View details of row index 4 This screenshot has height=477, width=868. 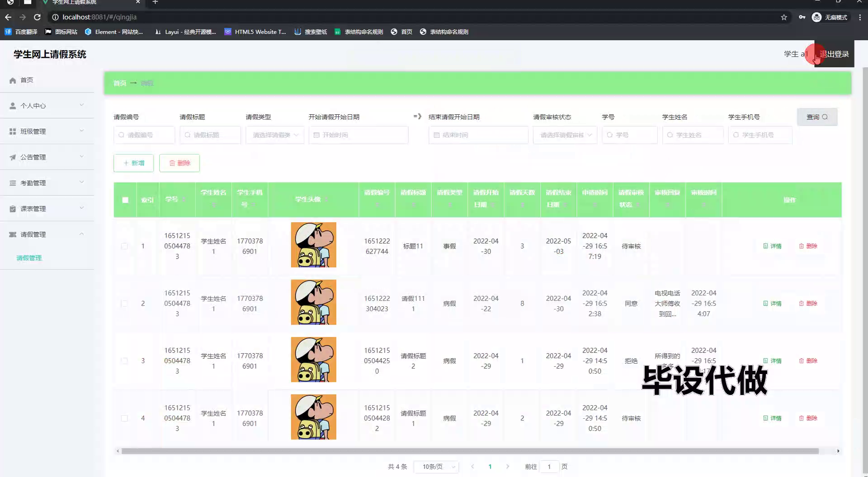pos(772,418)
